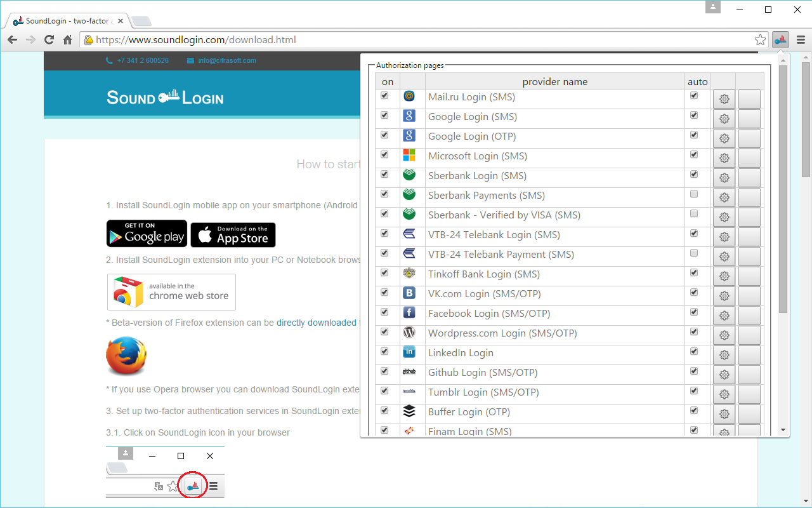Open settings gear for Sberbank Payments (SMS)
812x508 pixels.
pos(724,197)
